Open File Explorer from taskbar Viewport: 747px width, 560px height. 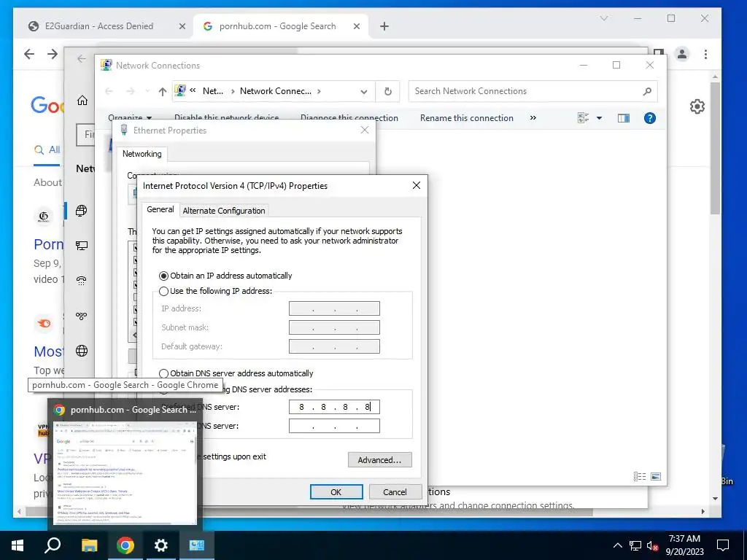click(x=89, y=545)
